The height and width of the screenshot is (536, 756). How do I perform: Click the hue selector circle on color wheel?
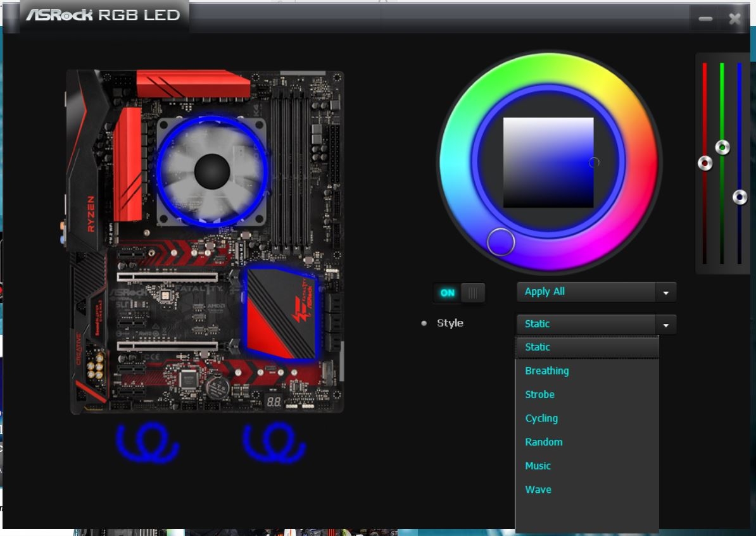(x=501, y=242)
